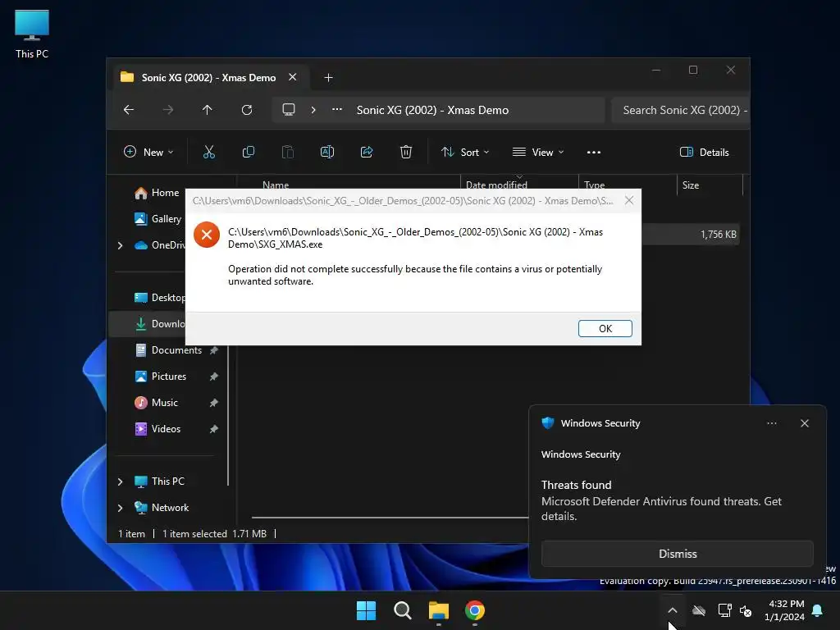
Task: Show hidden tray icons chevron
Action: tap(673, 610)
